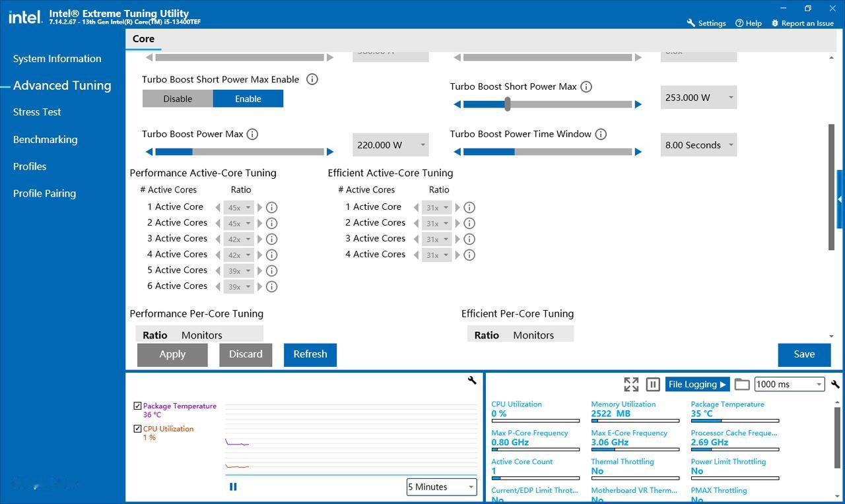Switch to the Core tab

[x=143, y=39]
